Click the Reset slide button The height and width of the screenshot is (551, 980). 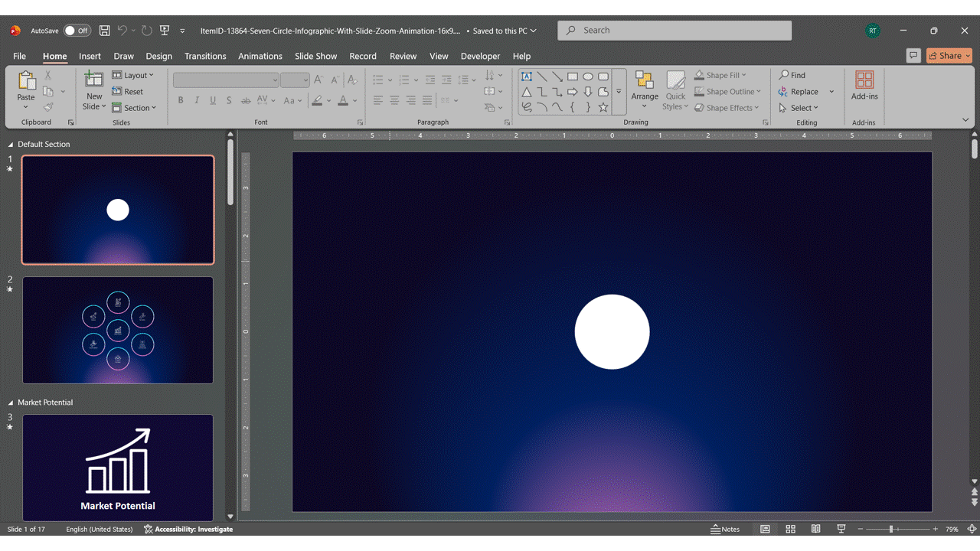point(128,91)
